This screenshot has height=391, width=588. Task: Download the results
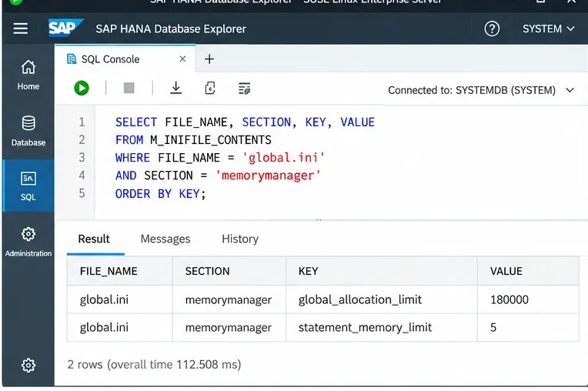pyautogui.click(x=175, y=88)
